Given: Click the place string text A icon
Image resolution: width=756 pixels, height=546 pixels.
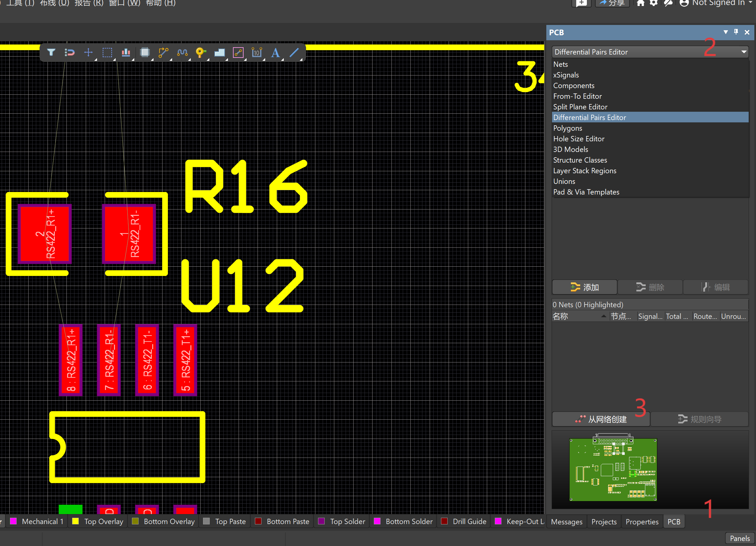Looking at the screenshot, I should (x=275, y=52).
